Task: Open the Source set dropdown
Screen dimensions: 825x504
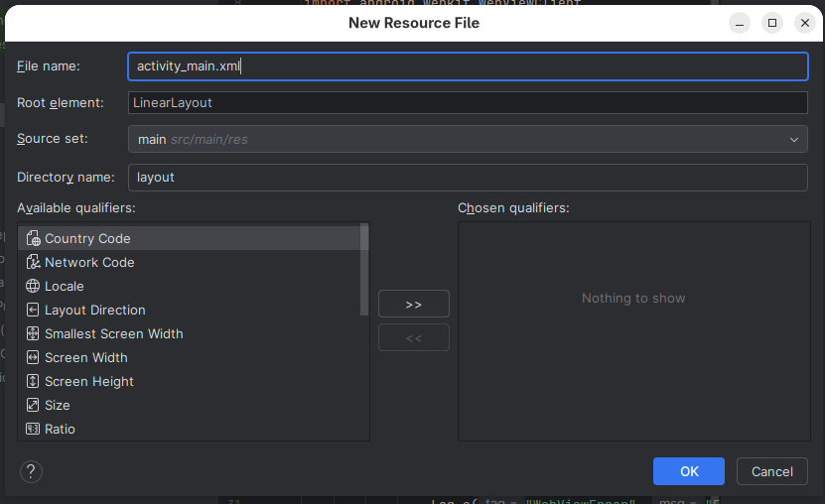Action: click(468, 139)
